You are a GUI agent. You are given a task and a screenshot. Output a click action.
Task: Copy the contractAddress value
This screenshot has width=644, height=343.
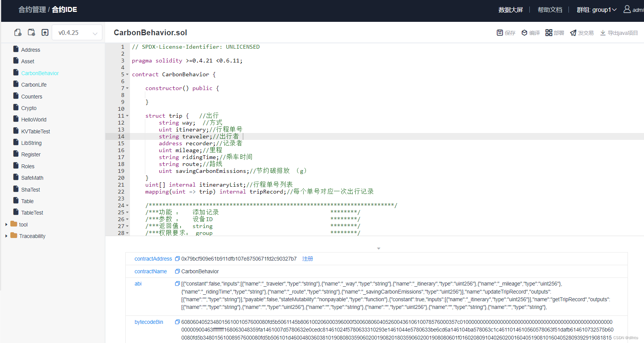pyautogui.click(x=177, y=259)
